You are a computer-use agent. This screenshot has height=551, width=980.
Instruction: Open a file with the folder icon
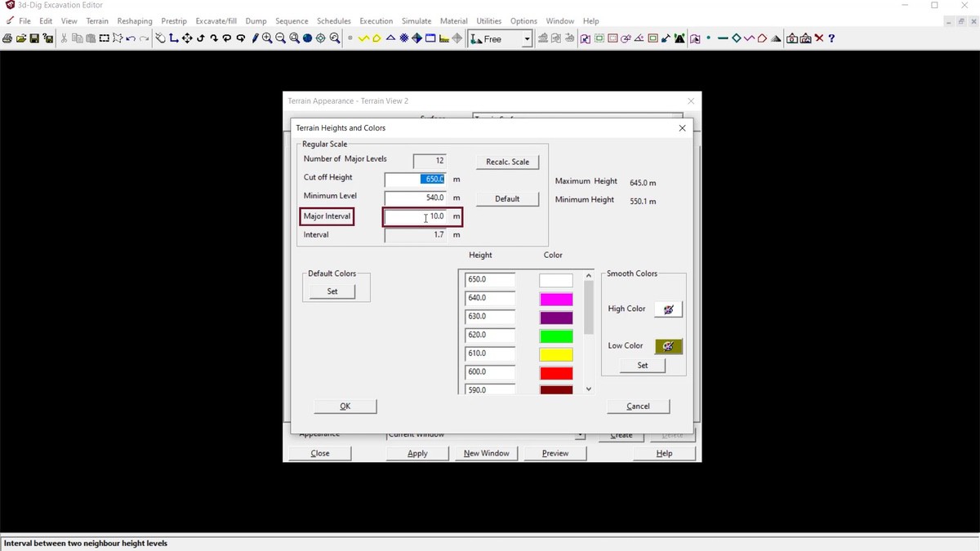pos(21,38)
